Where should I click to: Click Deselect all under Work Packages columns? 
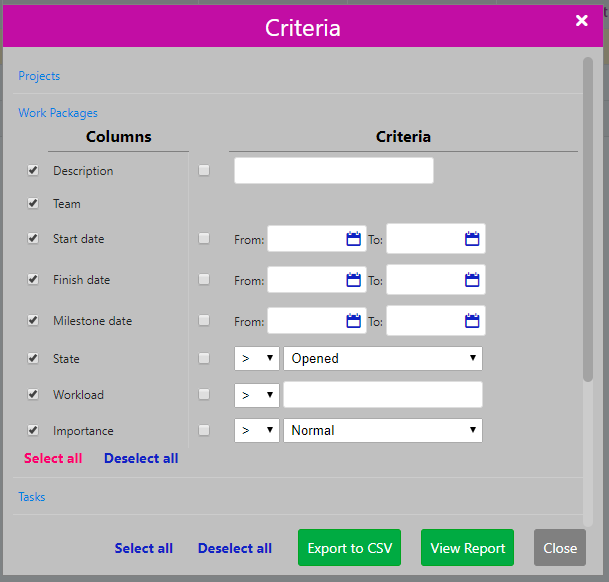141,458
